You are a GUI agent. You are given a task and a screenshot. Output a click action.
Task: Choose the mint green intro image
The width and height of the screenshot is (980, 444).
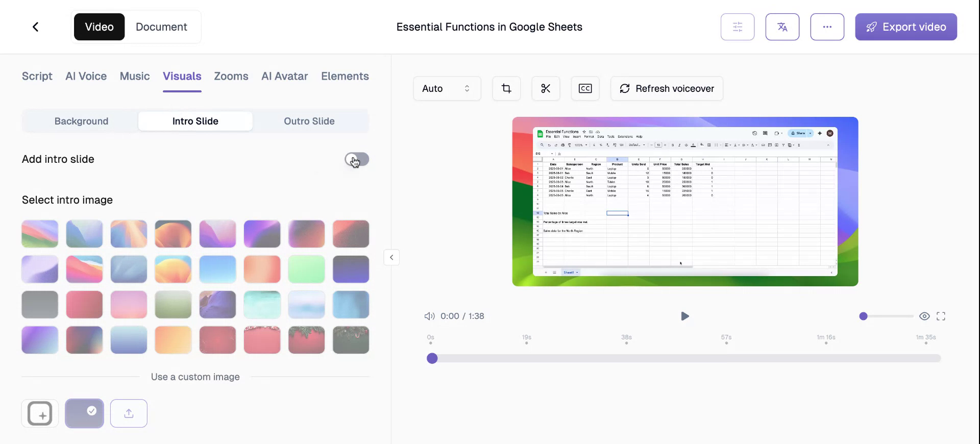pyautogui.click(x=306, y=269)
